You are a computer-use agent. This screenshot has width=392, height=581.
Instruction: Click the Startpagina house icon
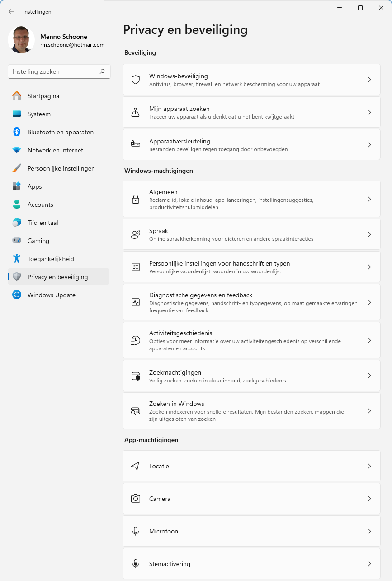tap(17, 96)
